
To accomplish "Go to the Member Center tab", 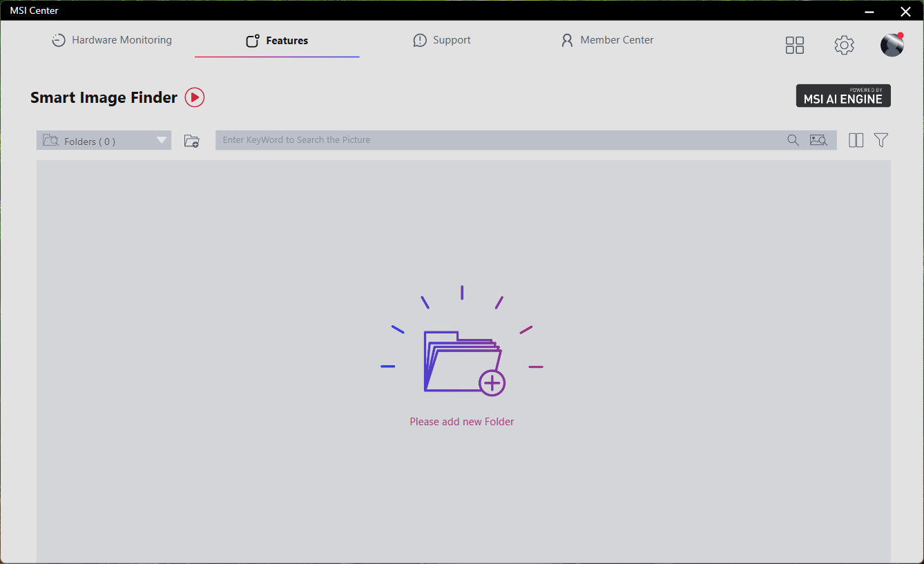I will click(x=607, y=40).
